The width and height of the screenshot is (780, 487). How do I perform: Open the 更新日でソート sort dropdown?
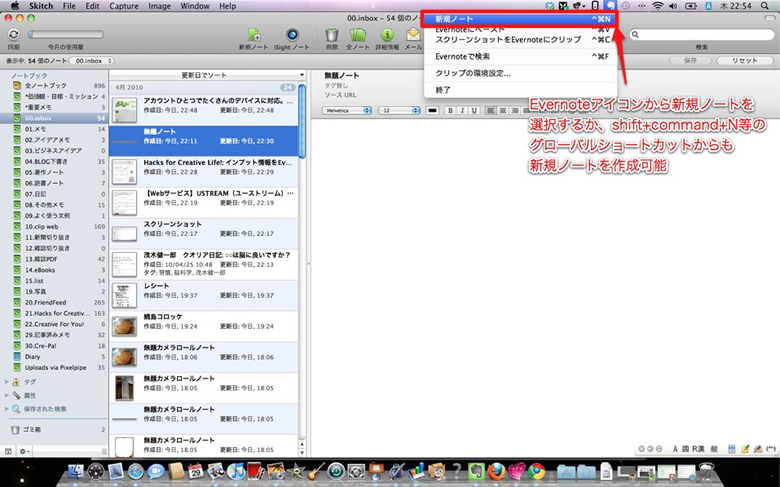click(x=207, y=75)
